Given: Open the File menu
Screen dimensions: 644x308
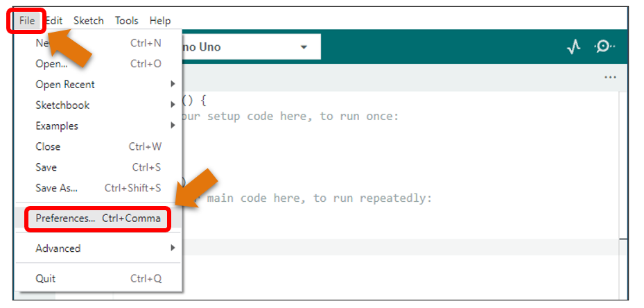Looking at the screenshot, I should coord(27,21).
